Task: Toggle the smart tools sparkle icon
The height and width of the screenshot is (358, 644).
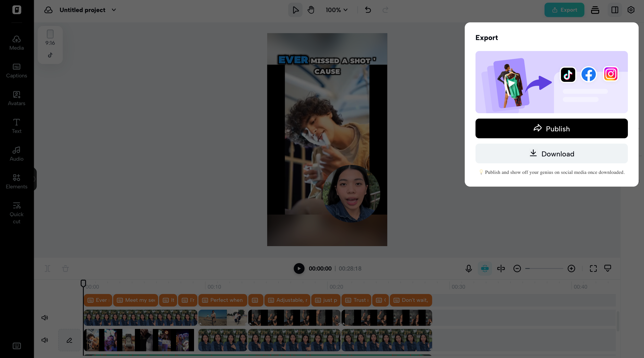Action: pyautogui.click(x=484, y=268)
